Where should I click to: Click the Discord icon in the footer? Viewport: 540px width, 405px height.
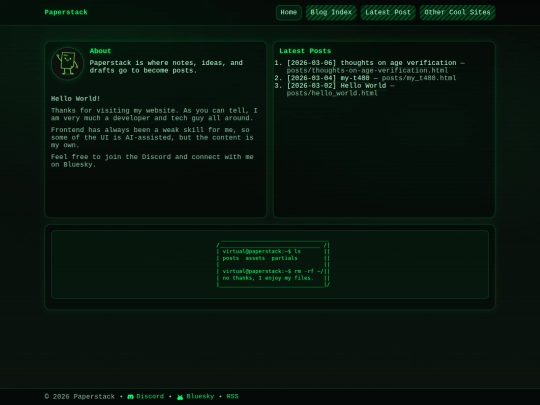coord(131,397)
